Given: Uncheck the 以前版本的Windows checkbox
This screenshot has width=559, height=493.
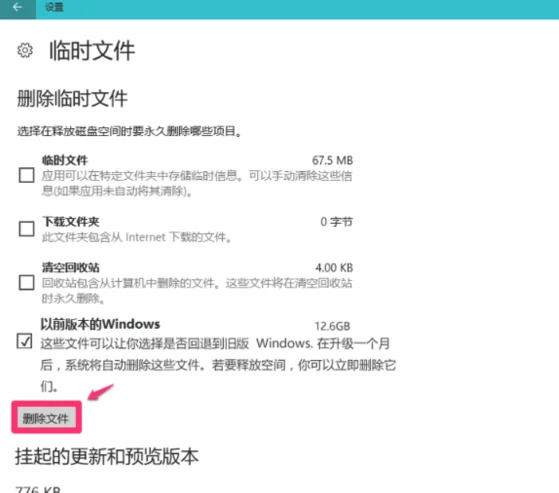Looking at the screenshot, I should pos(24,341).
